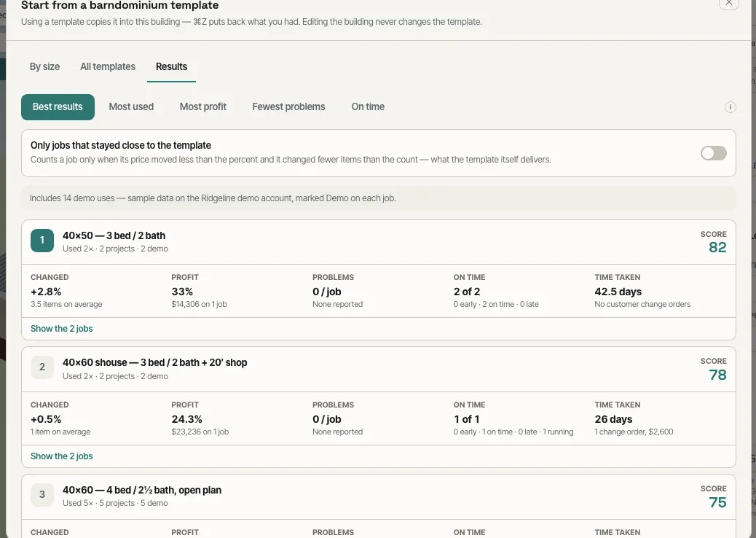
Task: Click 0 early · 1 on time · 1 running text
Action: coord(513,432)
